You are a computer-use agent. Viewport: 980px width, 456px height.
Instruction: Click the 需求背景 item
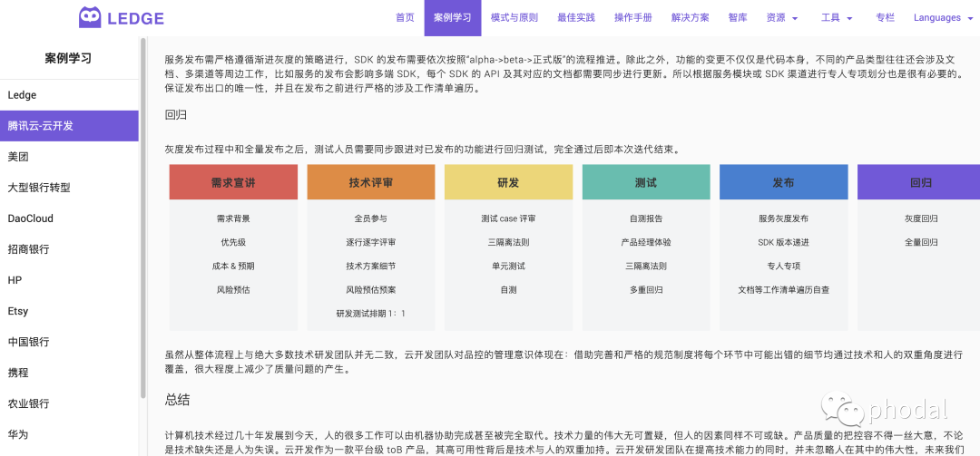click(233, 218)
